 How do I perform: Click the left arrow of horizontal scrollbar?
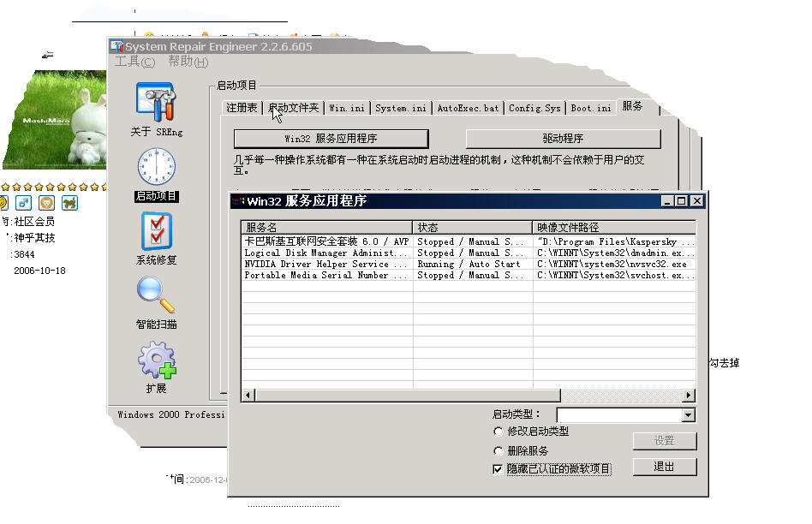pyautogui.click(x=248, y=396)
